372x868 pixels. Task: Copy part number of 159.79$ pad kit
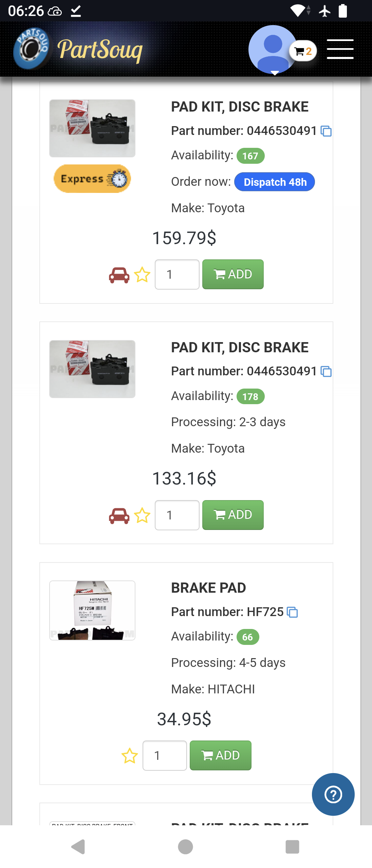coord(326,131)
